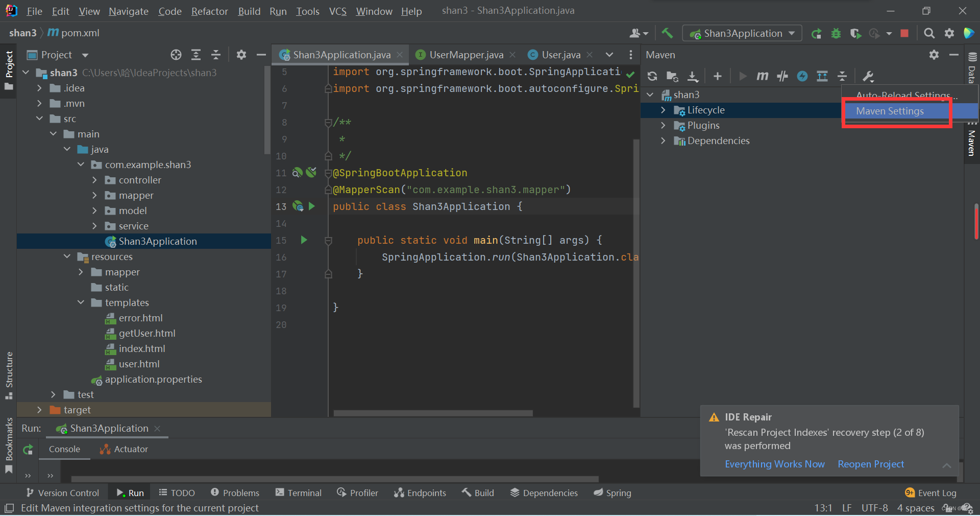
Task: Open the Data tool window from the right stripe
Action: tap(972, 67)
